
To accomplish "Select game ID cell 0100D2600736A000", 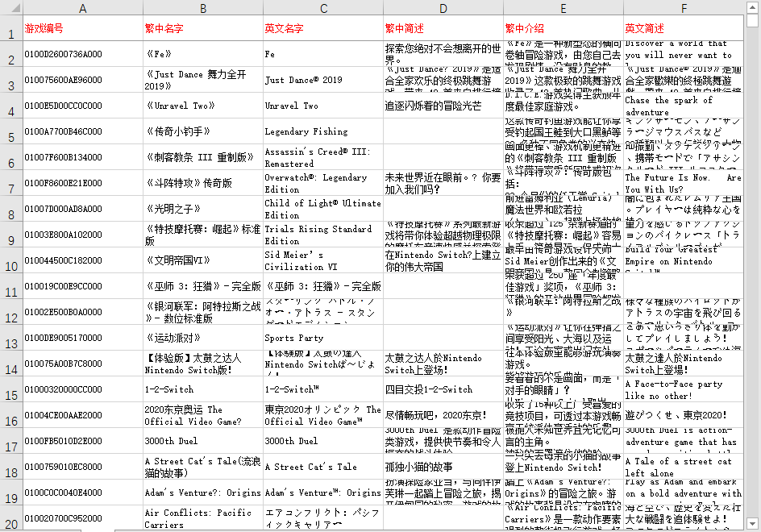I will click(83, 54).
